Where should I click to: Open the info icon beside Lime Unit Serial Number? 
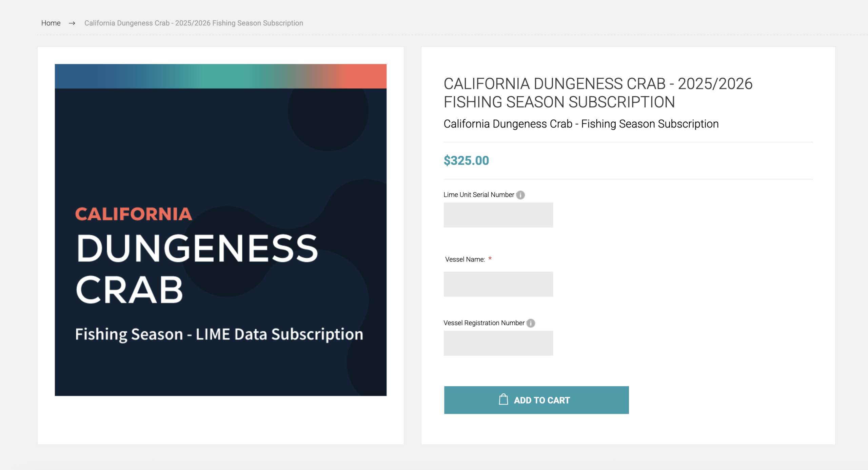(520, 195)
